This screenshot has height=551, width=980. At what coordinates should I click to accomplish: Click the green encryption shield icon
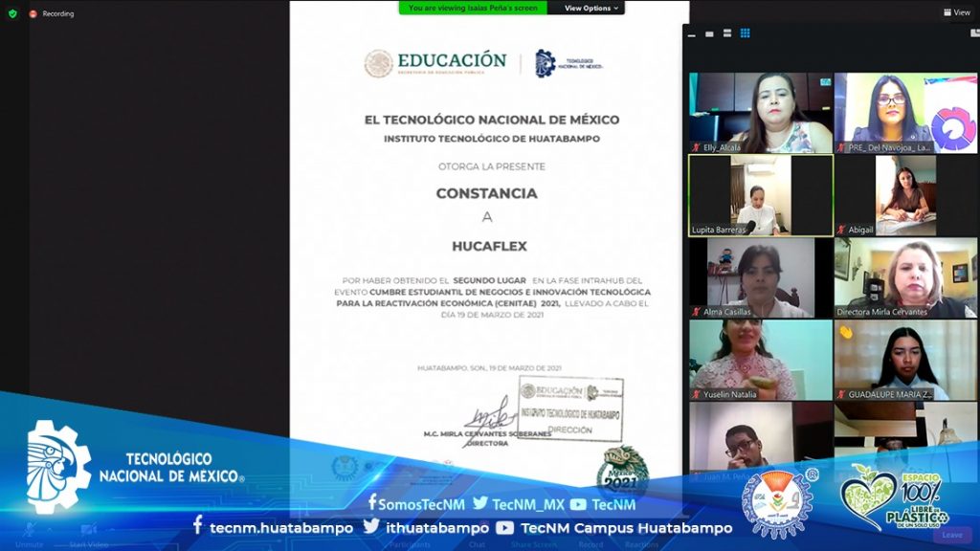click(12, 13)
